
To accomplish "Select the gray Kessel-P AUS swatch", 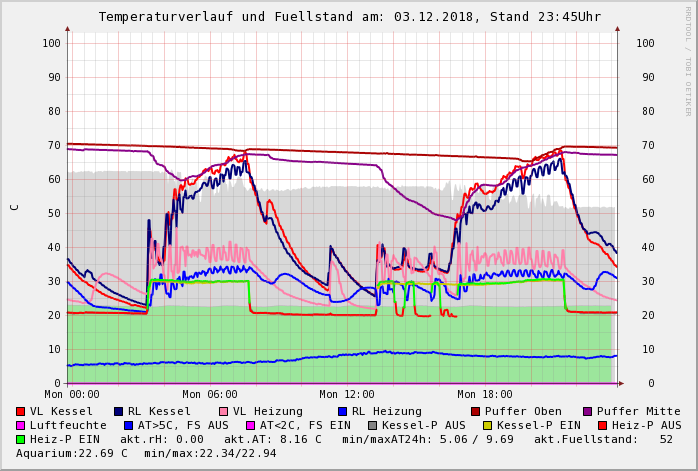I will point(370,425).
